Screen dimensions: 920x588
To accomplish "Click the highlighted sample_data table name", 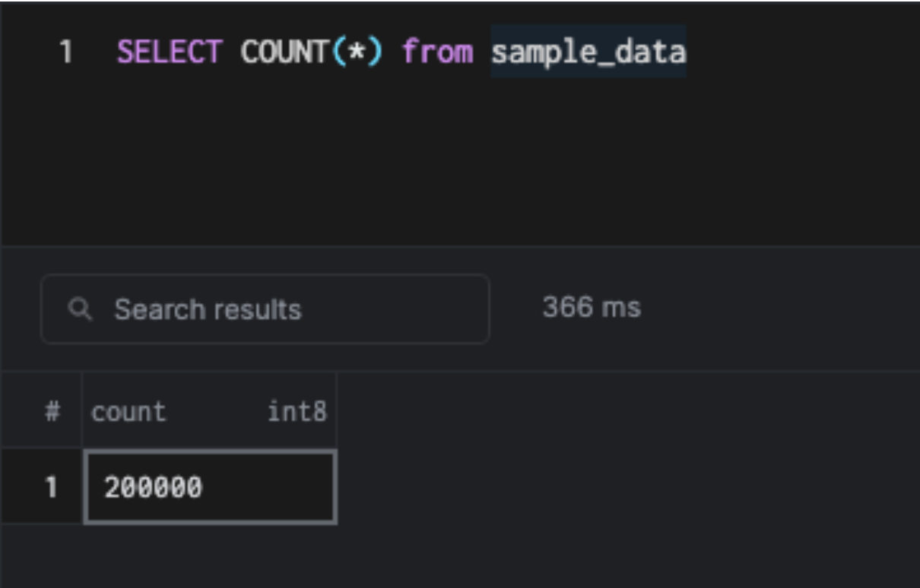I will (x=588, y=52).
